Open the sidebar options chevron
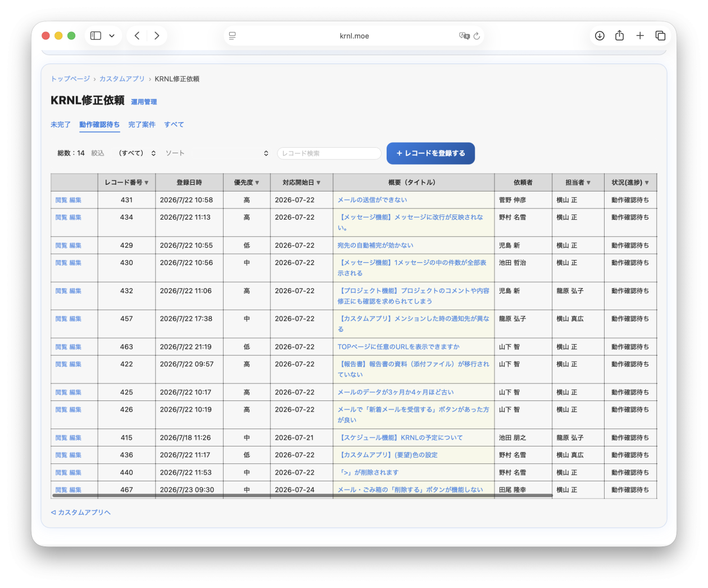 pos(112,36)
